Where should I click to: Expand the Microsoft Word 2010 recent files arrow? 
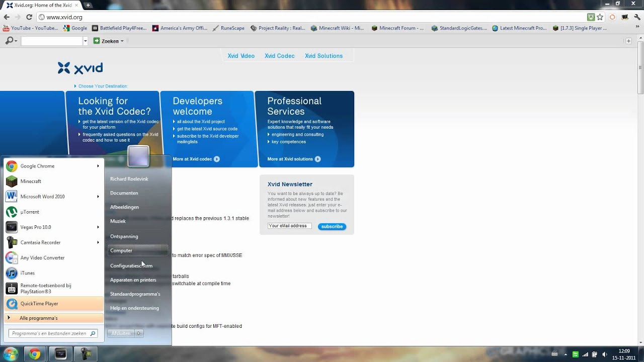click(x=98, y=197)
